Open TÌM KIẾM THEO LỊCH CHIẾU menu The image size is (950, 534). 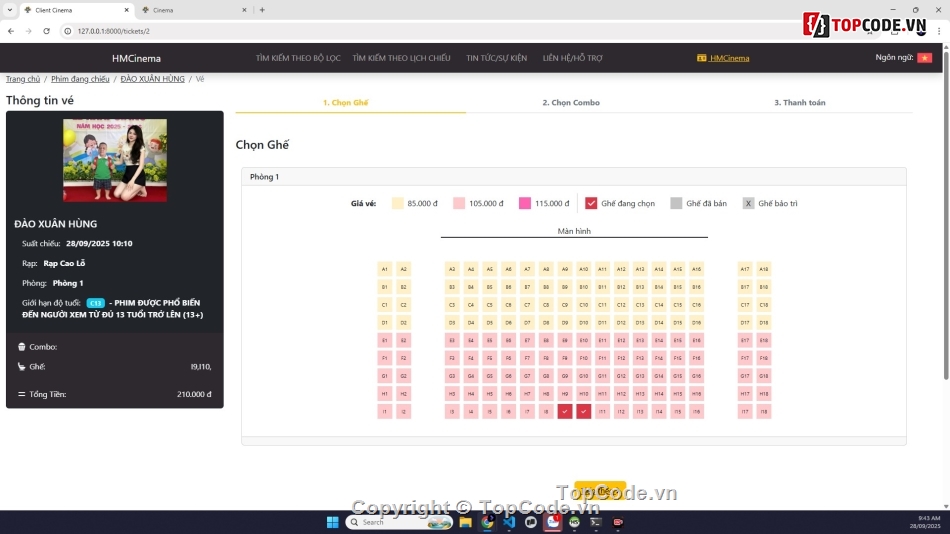401,58
